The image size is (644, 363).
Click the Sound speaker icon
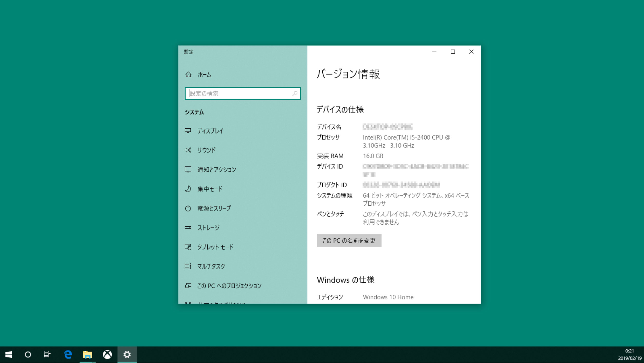(x=188, y=150)
